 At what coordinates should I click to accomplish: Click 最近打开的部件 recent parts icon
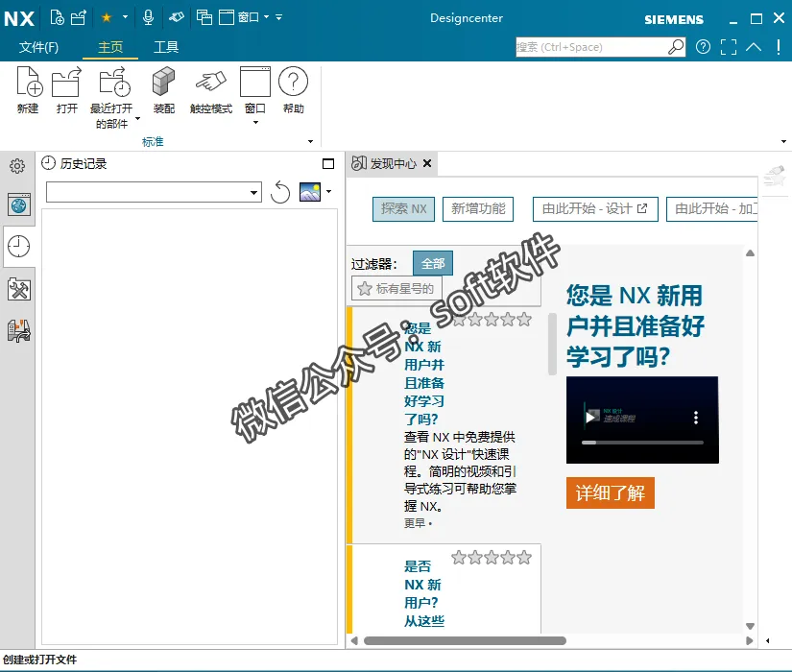114,82
